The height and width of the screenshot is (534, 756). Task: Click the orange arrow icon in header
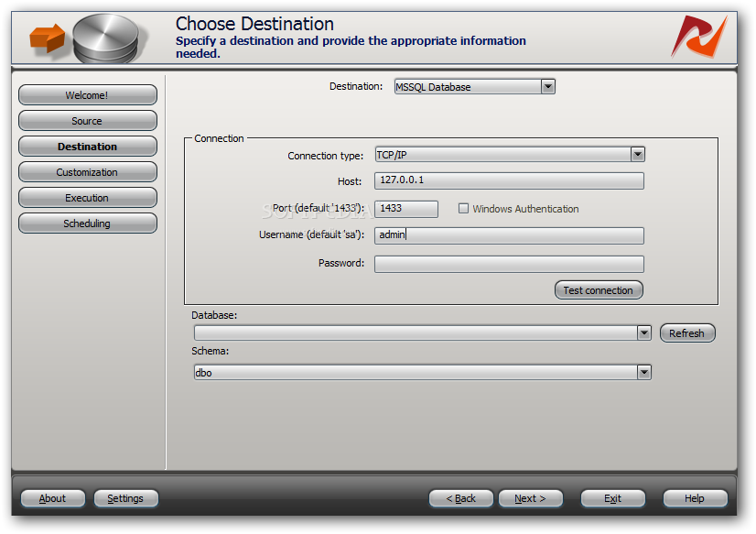(47, 38)
